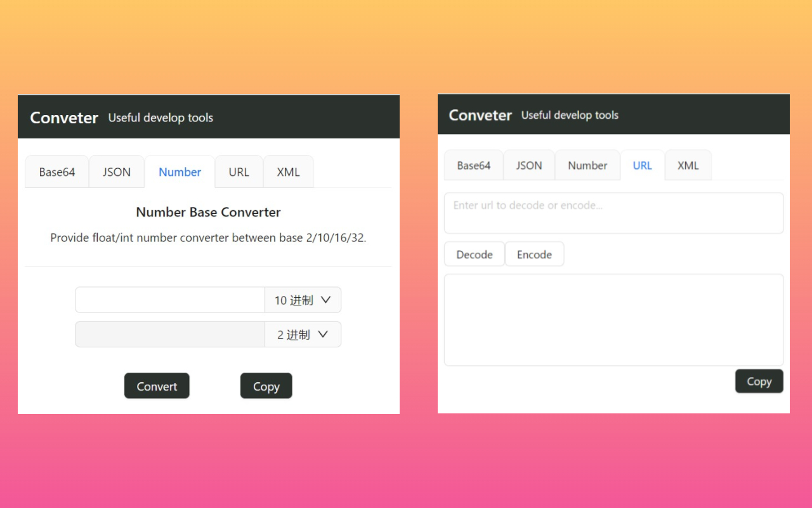
Task: Copy the URL result in right panel
Action: click(x=759, y=381)
